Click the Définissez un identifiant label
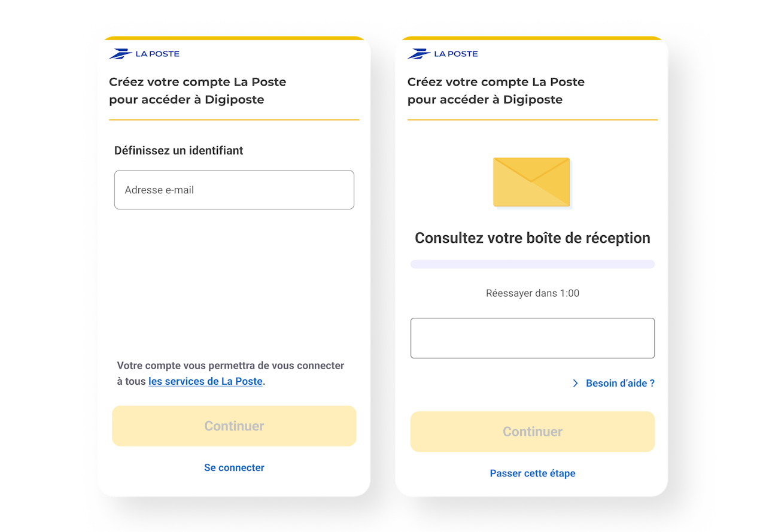This screenshot has height=532, width=766. pos(179,151)
